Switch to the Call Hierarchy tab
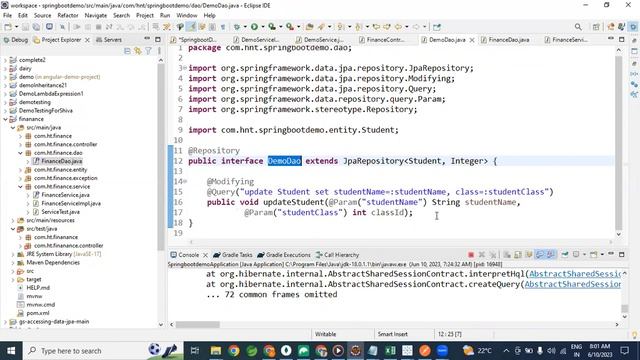 pos(337,255)
